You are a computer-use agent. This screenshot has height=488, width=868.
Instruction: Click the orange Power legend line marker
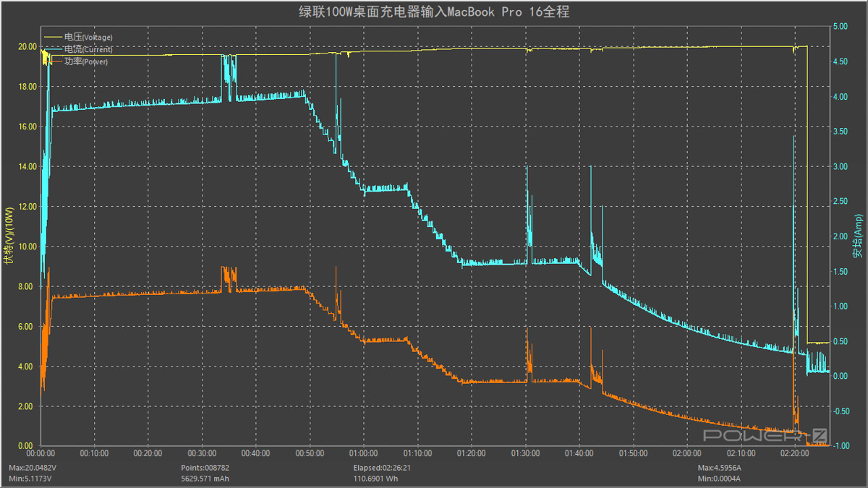(x=53, y=61)
